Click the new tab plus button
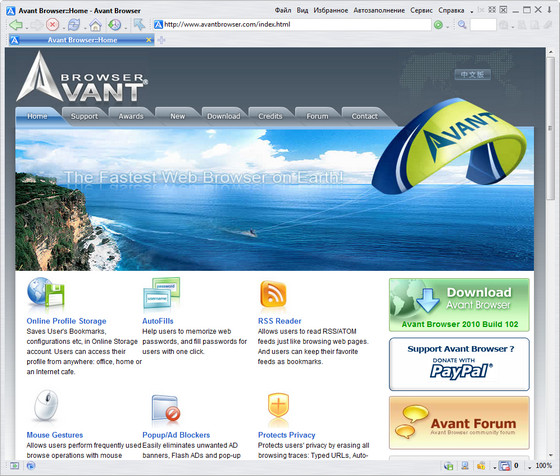Viewport: 560px width, 476px height. 161,40
